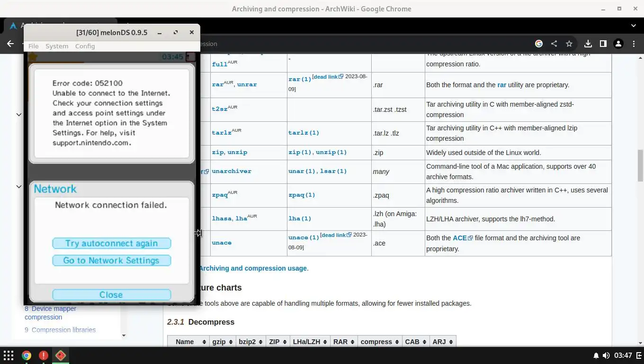Click the page vertical scrollbar thumb

click(x=640, y=165)
